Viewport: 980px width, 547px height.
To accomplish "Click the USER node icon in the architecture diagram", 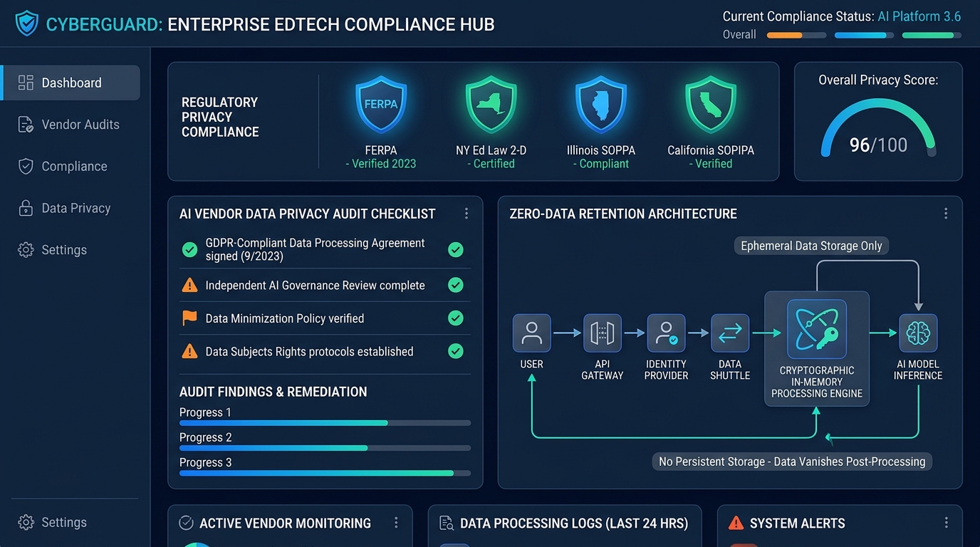I will (x=531, y=333).
